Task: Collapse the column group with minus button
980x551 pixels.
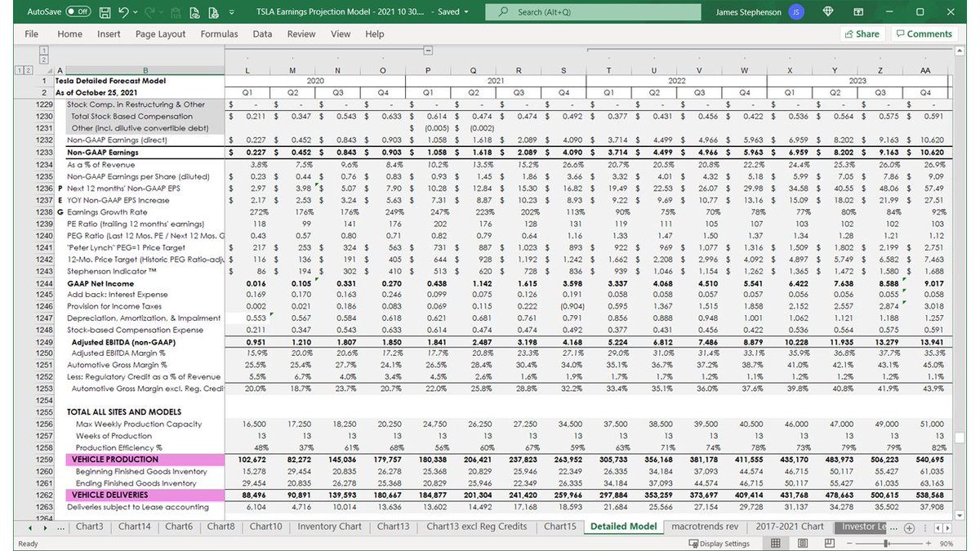Action: point(428,51)
